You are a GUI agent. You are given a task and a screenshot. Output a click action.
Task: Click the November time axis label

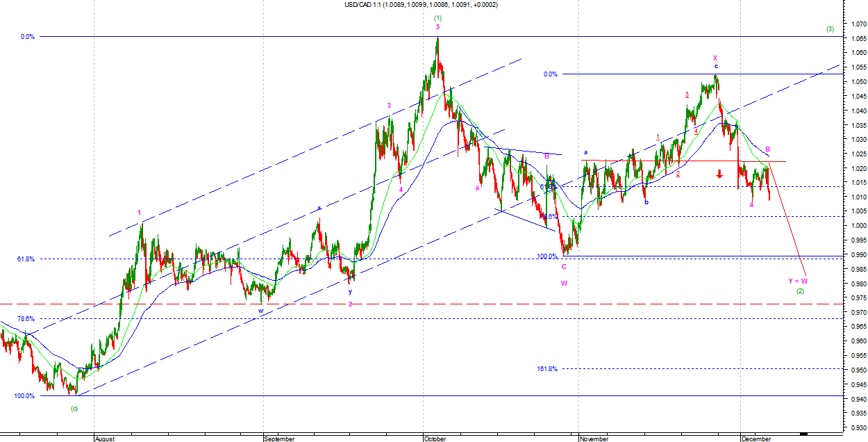click(594, 439)
